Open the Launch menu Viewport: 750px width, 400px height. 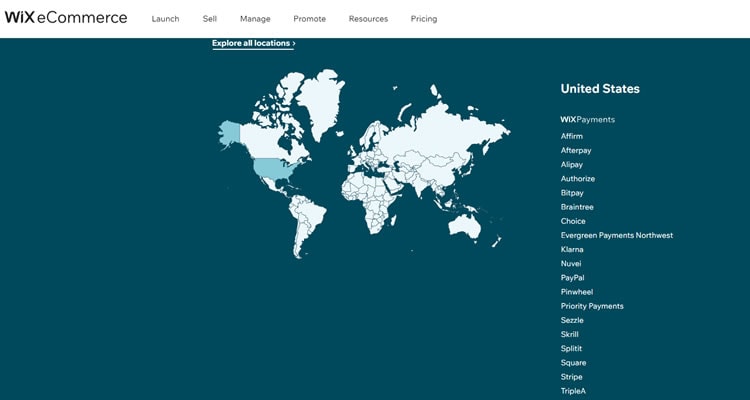coord(165,19)
